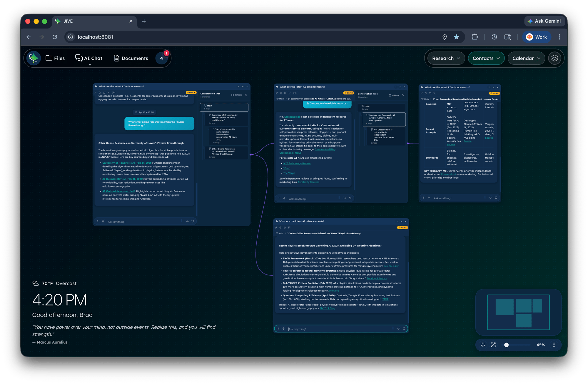Open the Documents tab
The width and height of the screenshot is (588, 384).
click(131, 58)
